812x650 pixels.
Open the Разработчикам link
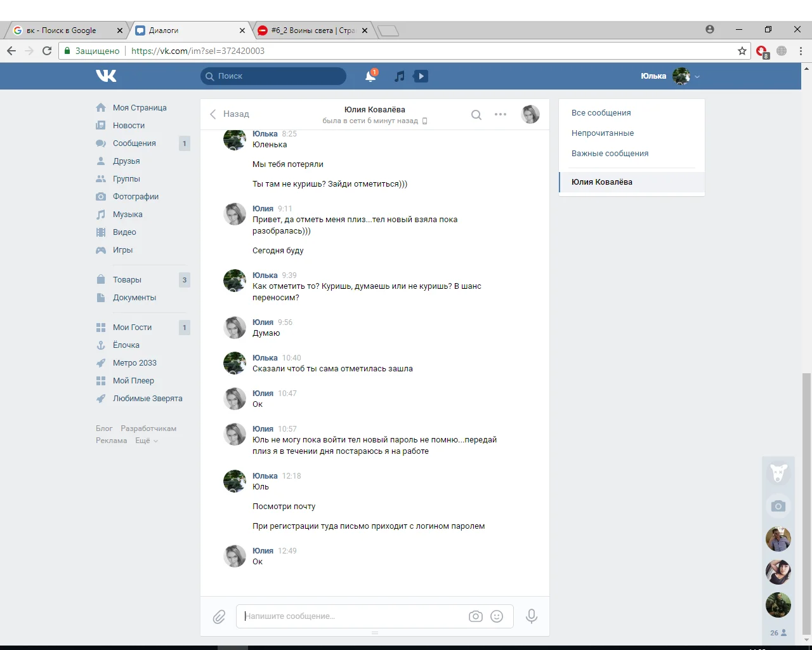pos(148,428)
